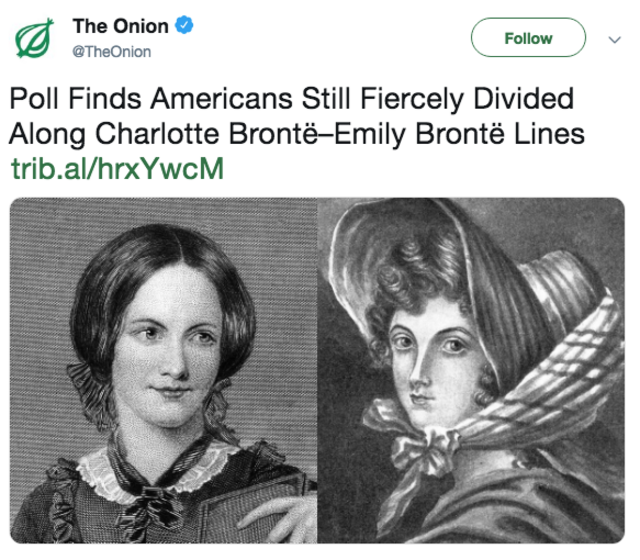Click the second headline line mentioning Brontë Lines
640x560 pixels.
point(297,133)
